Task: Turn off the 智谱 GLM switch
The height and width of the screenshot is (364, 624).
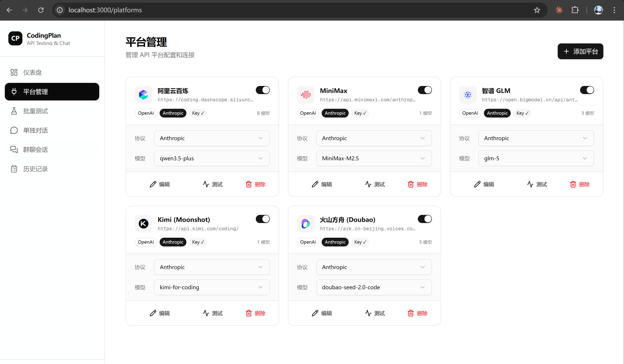Action: [x=587, y=90]
